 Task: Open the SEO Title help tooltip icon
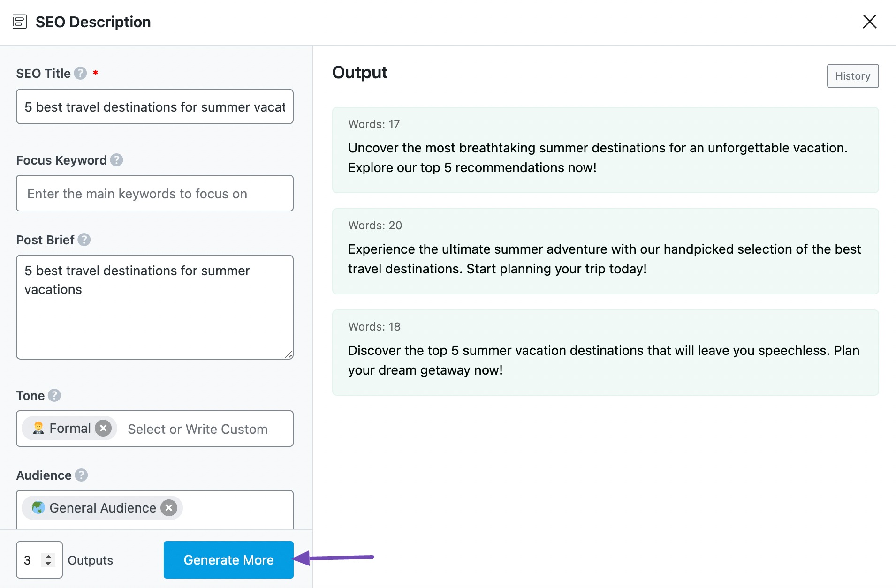[x=81, y=73]
